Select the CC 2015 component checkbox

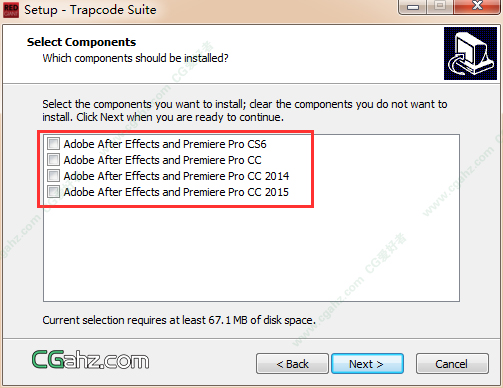53,192
